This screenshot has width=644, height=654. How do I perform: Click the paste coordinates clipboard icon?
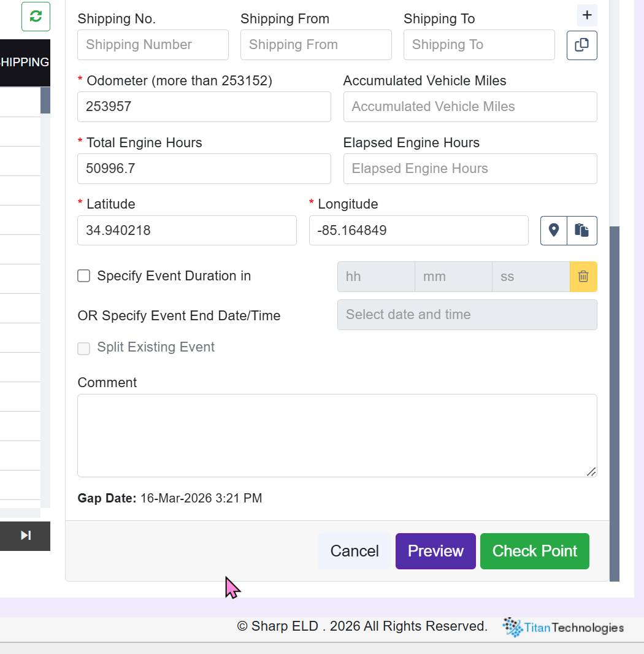click(x=582, y=230)
